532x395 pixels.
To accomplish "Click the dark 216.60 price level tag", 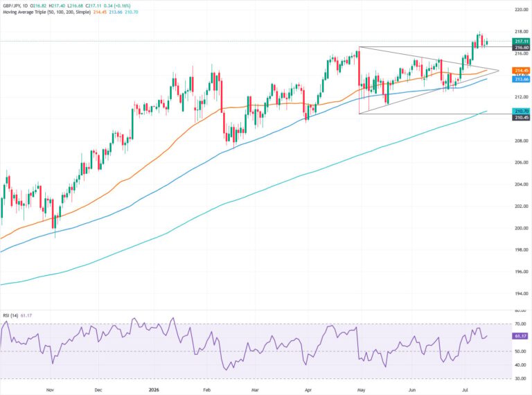I will pos(521,48).
